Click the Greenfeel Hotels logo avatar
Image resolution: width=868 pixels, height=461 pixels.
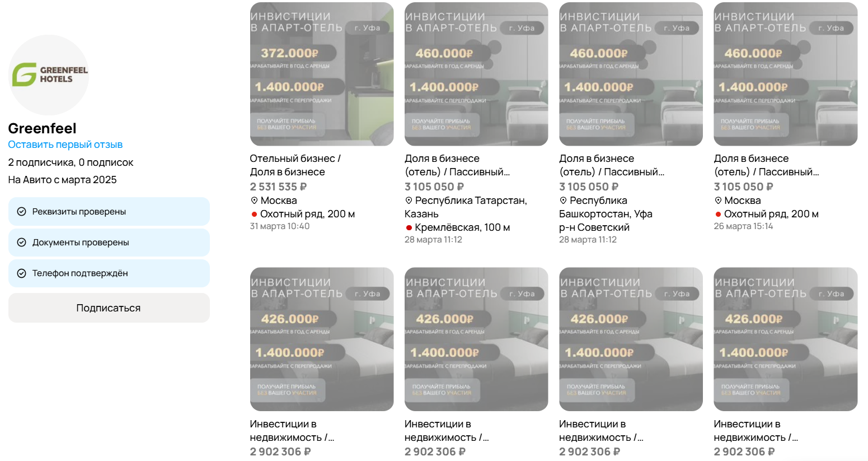(49, 75)
